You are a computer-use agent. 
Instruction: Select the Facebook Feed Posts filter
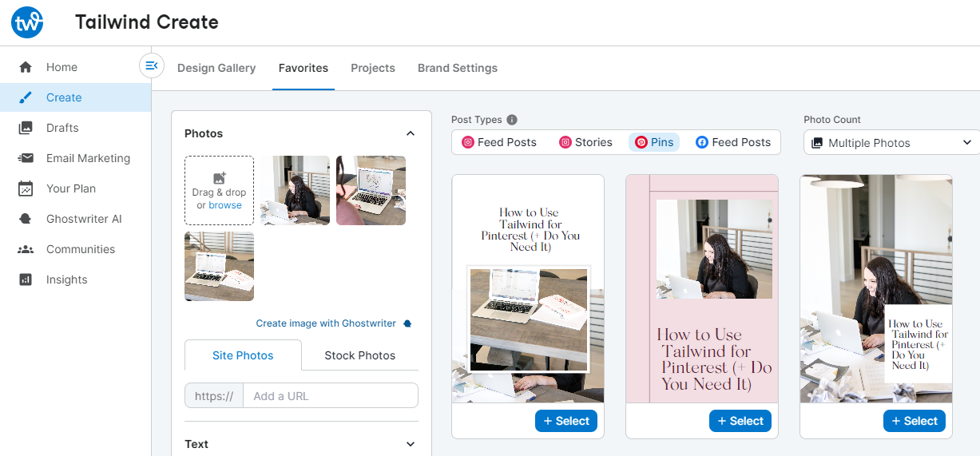(x=733, y=142)
